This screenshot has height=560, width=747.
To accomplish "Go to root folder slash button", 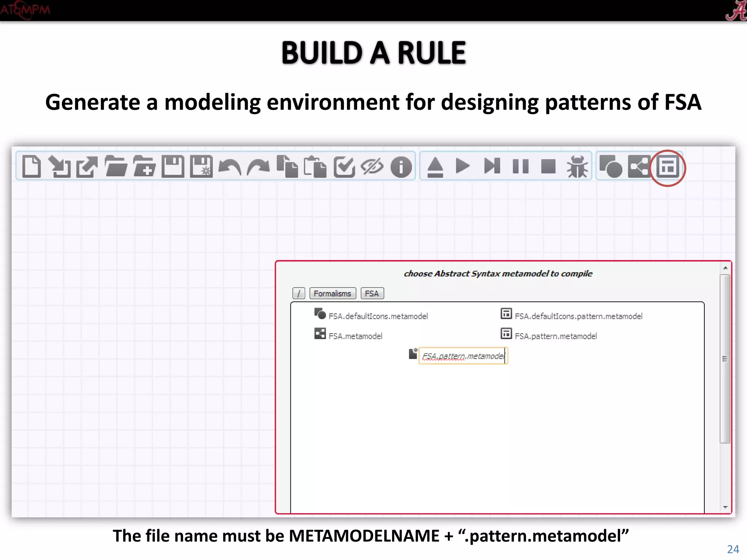I will [299, 293].
